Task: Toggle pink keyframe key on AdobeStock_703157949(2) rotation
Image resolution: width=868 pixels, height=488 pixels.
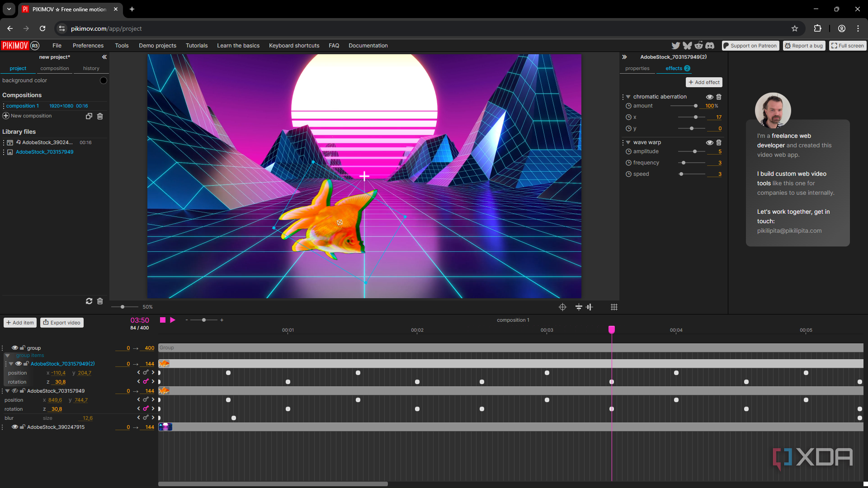Action: tap(146, 382)
